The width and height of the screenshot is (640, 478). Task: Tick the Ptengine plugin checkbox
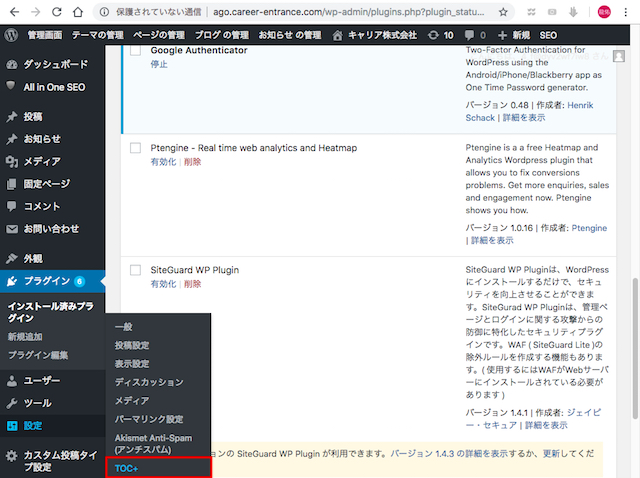tap(136, 148)
